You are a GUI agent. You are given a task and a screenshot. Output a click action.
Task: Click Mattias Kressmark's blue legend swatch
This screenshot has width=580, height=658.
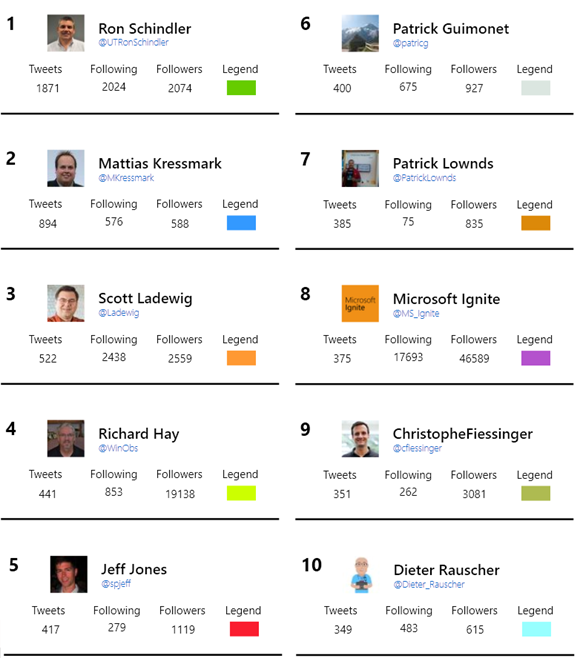[x=241, y=223]
